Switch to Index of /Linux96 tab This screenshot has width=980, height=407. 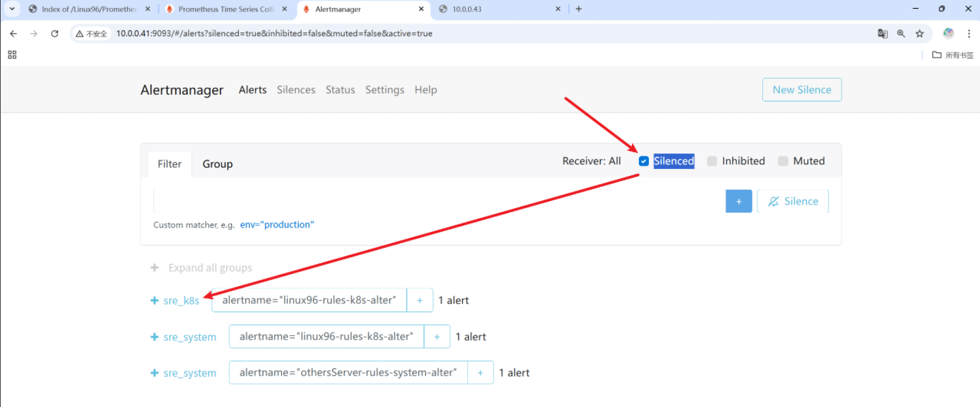pyautogui.click(x=89, y=10)
